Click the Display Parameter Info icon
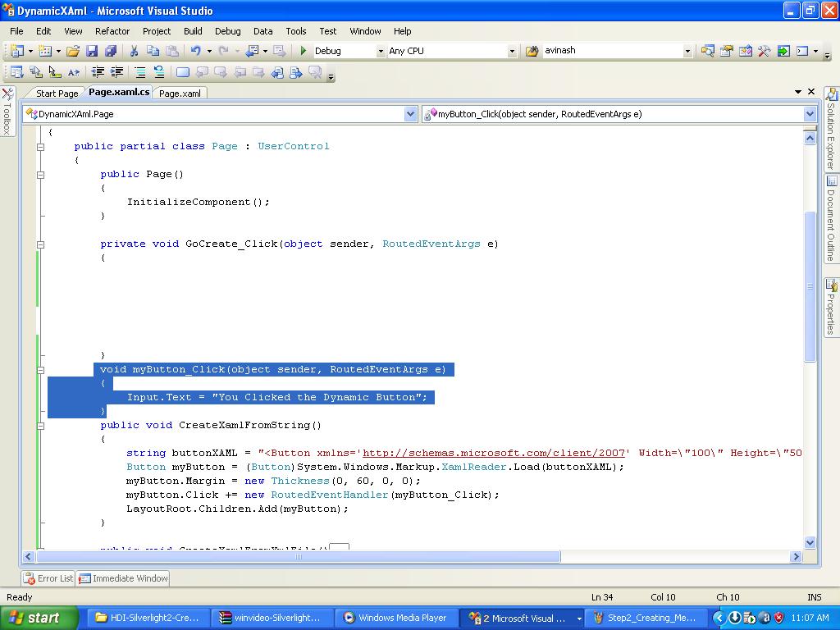 point(36,72)
